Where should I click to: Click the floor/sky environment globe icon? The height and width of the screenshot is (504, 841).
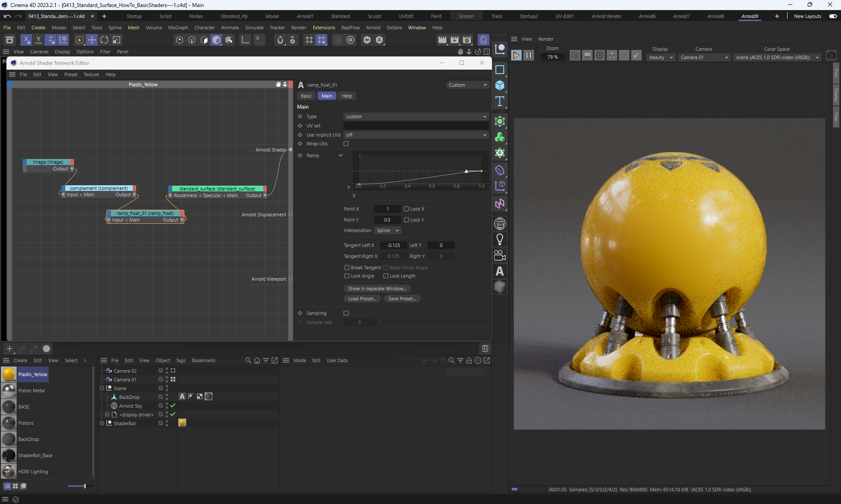click(x=500, y=224)
